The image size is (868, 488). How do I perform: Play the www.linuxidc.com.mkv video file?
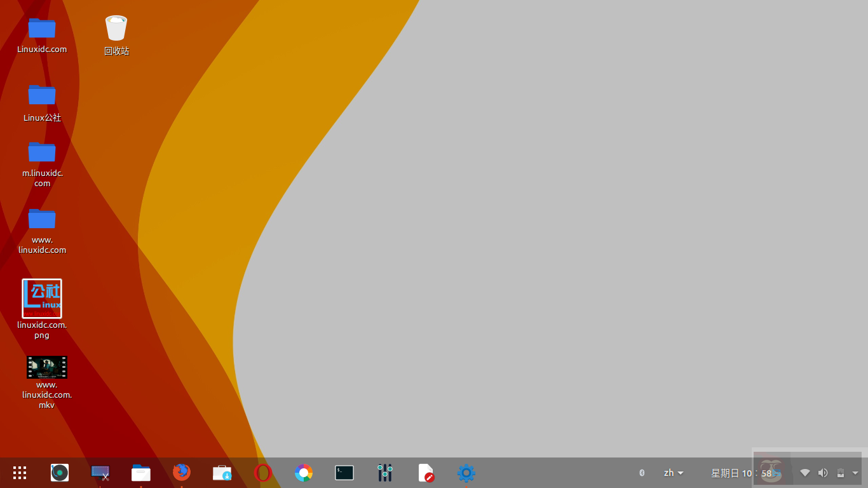point(47,367)
